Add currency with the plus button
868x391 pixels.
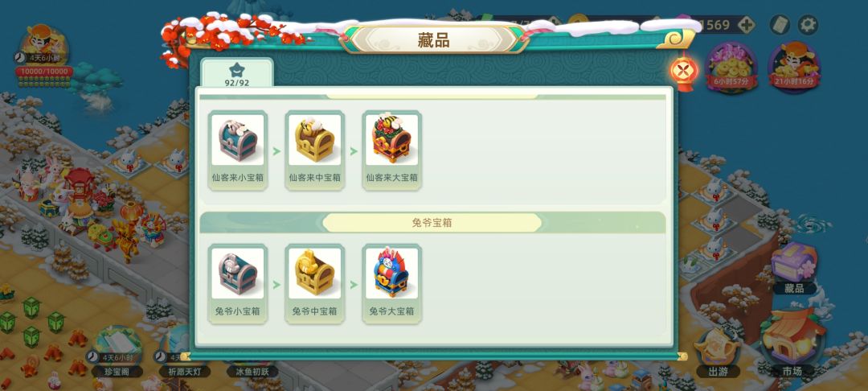tap(746, 25)
